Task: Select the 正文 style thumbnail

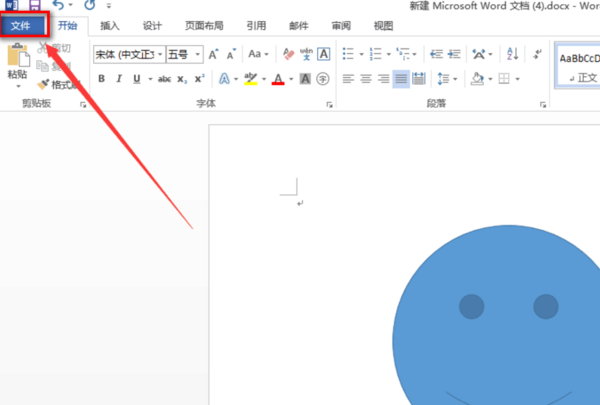Action: coord(578,65)
